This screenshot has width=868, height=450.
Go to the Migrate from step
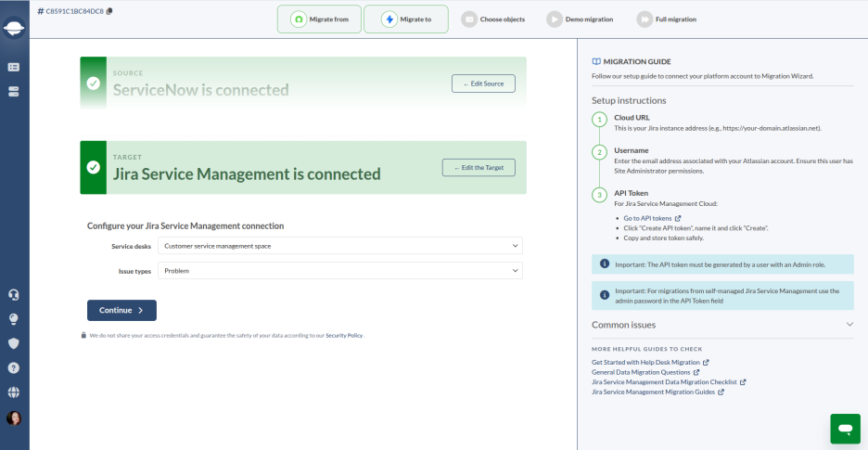tap(319, 19)
